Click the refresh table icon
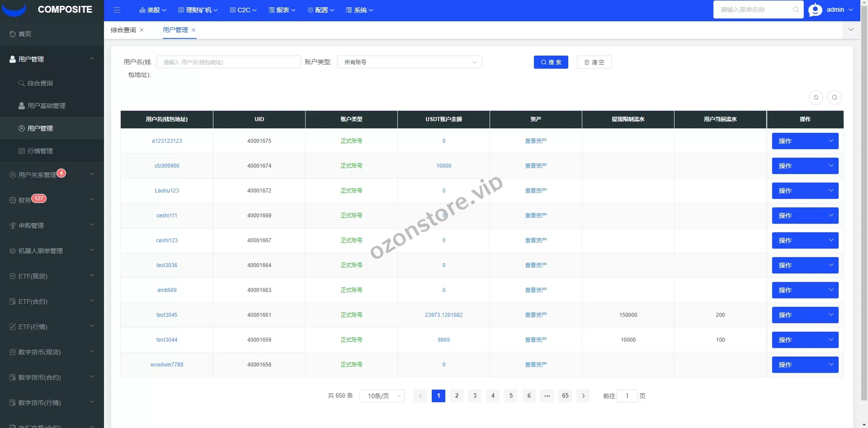This screenshot has height=428, width=868. click(x=816, y=98)
